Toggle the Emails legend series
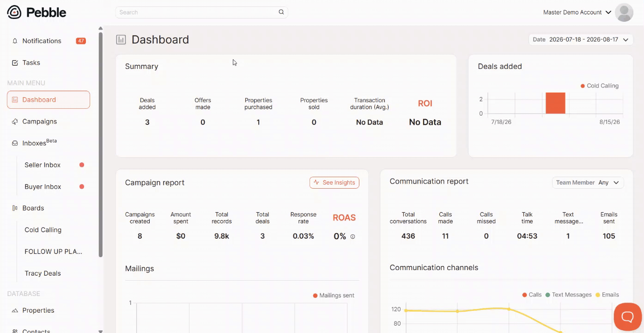The image size is (644, 333). pos(607,295)
